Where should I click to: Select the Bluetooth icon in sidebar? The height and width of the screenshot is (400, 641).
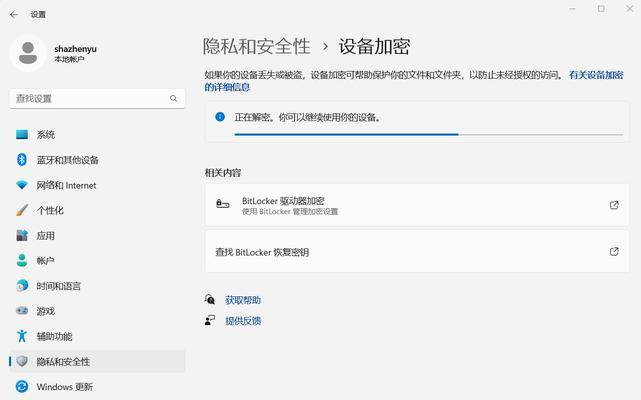click(22, 160)
